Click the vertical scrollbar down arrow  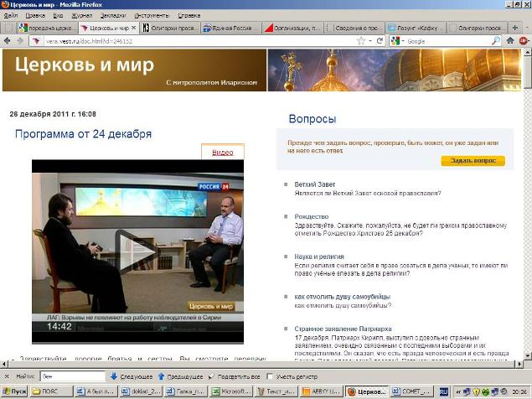click(x=528, y=355)
